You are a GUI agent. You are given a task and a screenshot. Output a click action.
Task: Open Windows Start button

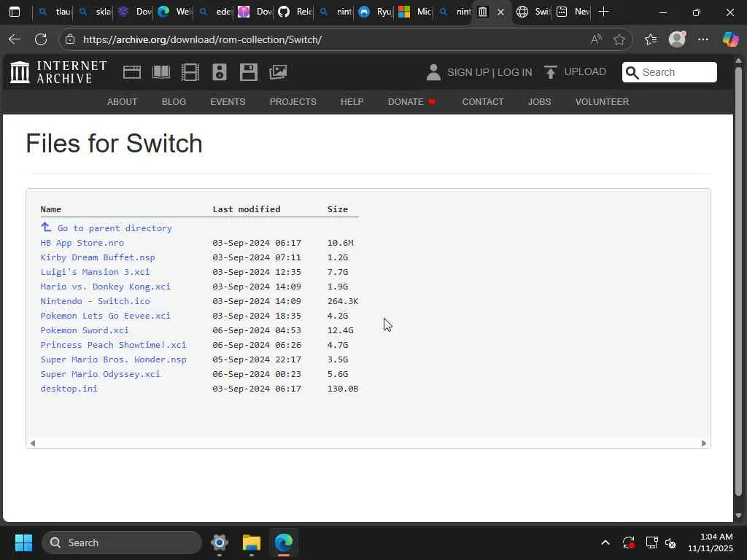(x=23, y=542)
